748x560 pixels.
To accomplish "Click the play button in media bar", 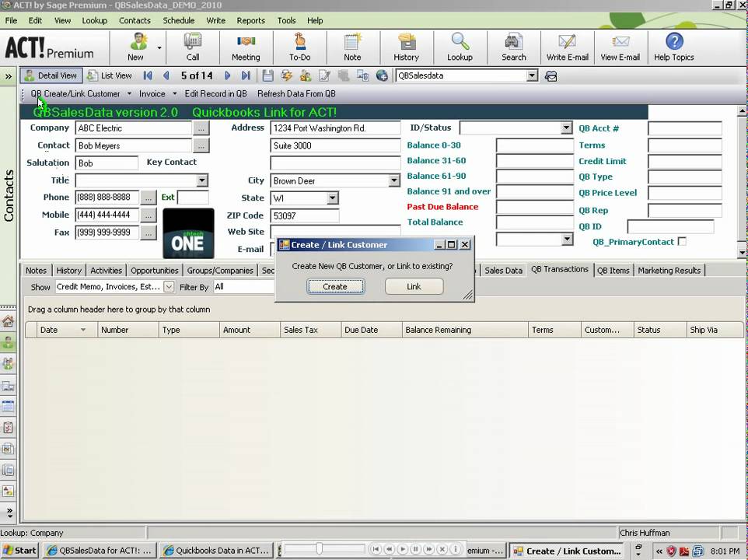I will click(x=403, y=549).
